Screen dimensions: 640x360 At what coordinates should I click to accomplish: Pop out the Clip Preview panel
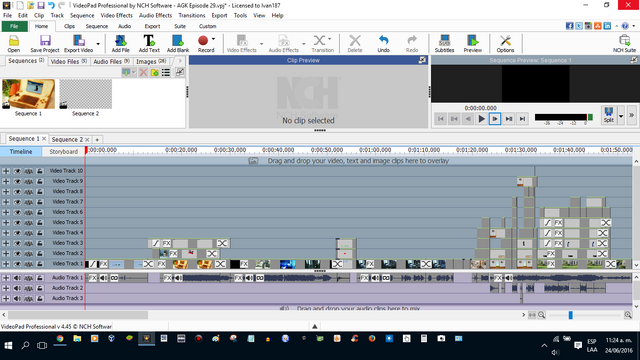coord(422,60)
